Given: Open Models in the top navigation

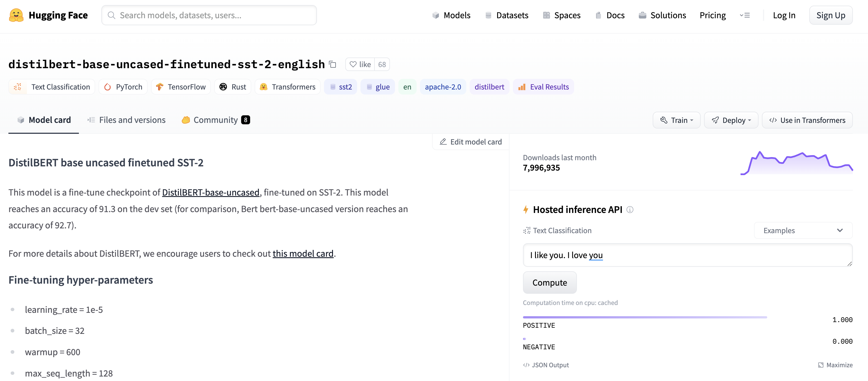Looking at the screenshot, I should (x=451, y=15).
